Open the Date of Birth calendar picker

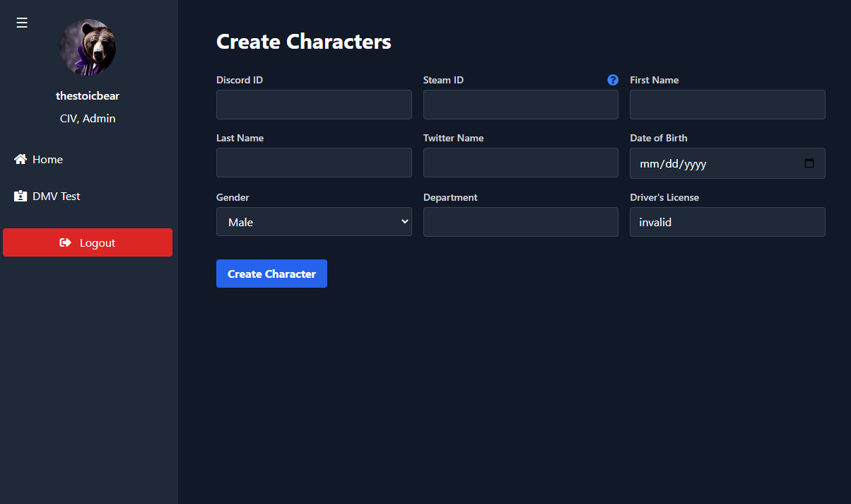pyautogui.click(x=809, y=163)
